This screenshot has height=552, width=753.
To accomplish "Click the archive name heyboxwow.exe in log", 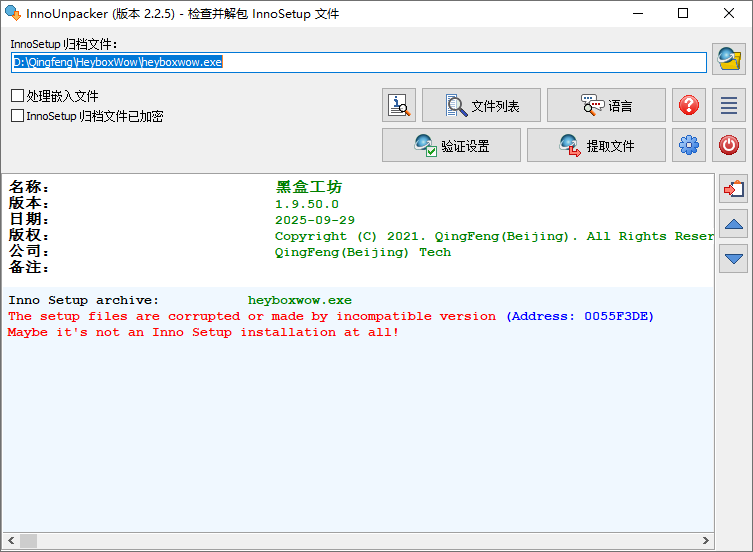I will (x=300, y=300).
